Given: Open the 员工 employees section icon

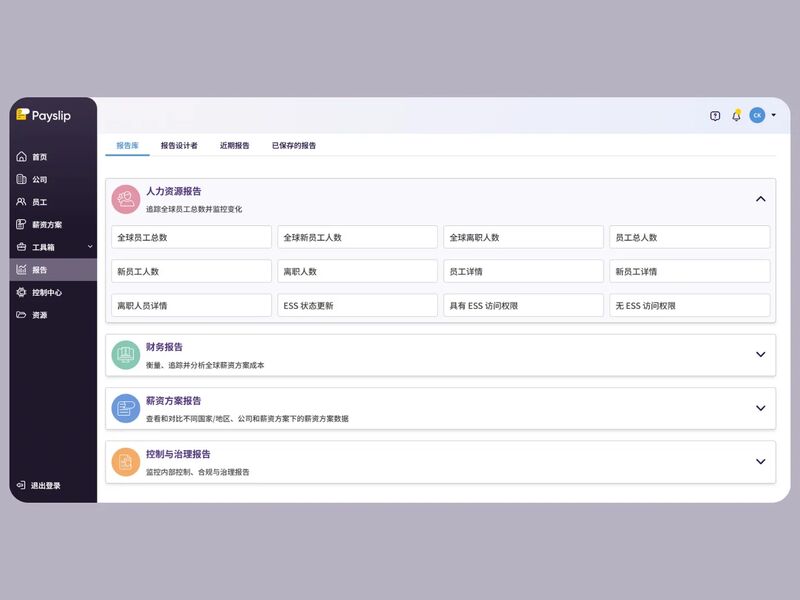Looking at the screenshot, I should tap(22, 202).
